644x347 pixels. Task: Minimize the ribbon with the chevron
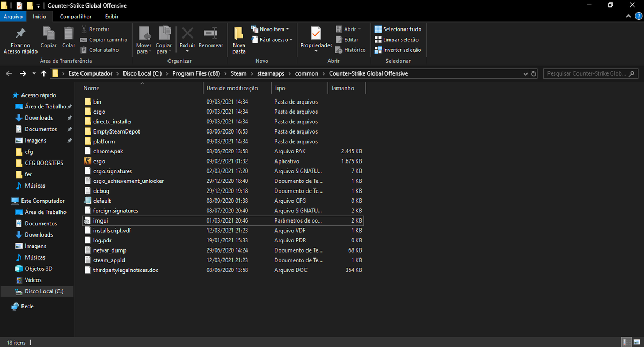630,17
